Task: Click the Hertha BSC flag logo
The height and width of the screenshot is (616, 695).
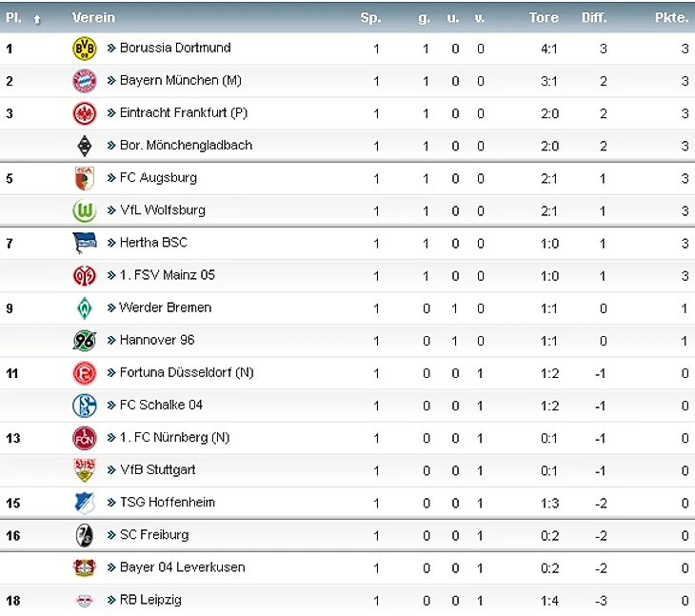Action: pos(84,243)
